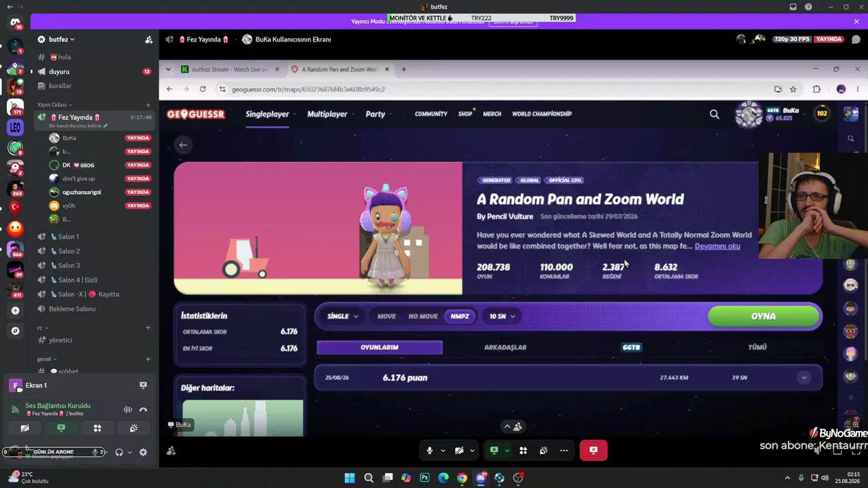Viewport: 868px width, 488px height.
Task: Open the Chrome profile avatar
Action: tap(841, 89)
